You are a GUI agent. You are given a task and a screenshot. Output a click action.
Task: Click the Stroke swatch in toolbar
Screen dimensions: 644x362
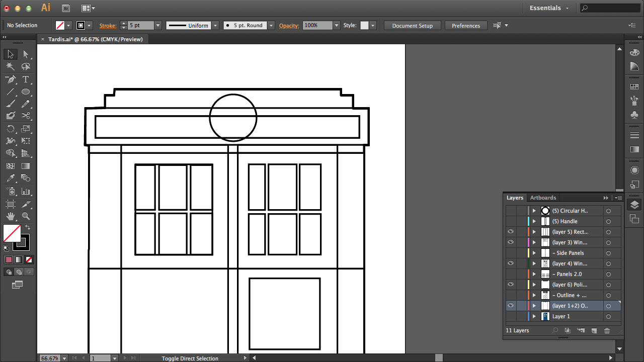[x=22, y=243]
